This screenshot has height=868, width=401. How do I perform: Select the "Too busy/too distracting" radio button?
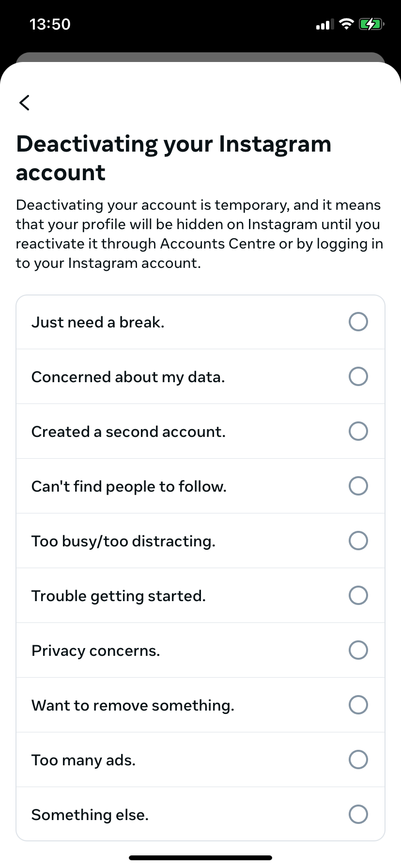[x=358, y=541]
